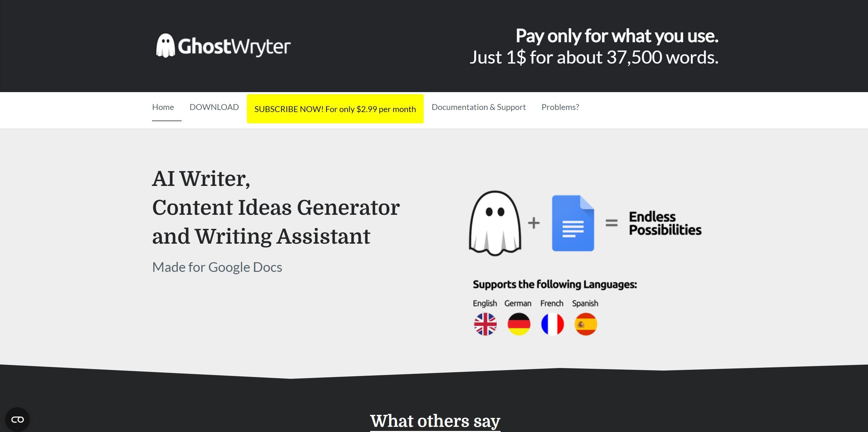
Task: Click 'and Writing Assistant' headline line
Action: tap(261, 236)
